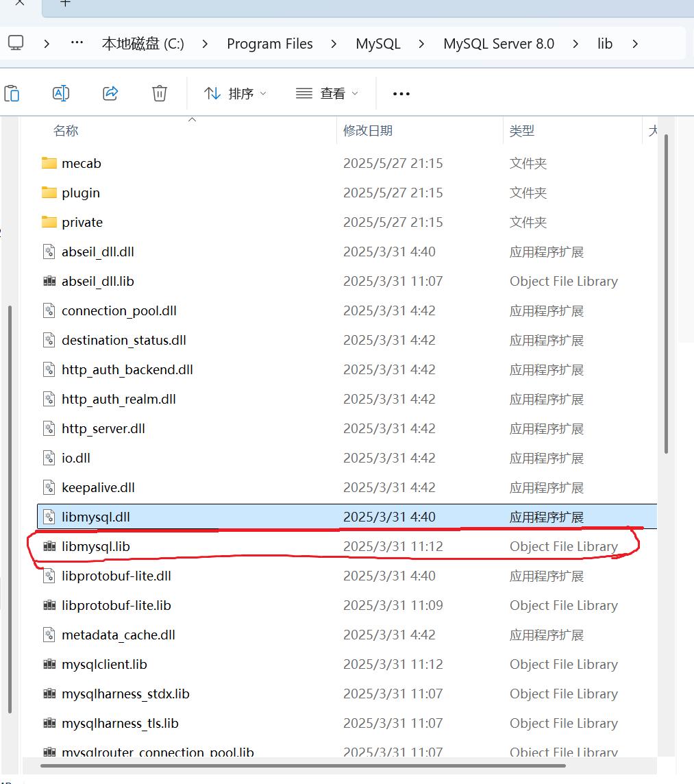Image resolution: width=694 pixels, height=784 pixels.
Task: Select the libmysql.dll file icon
Action: (49, 517)
